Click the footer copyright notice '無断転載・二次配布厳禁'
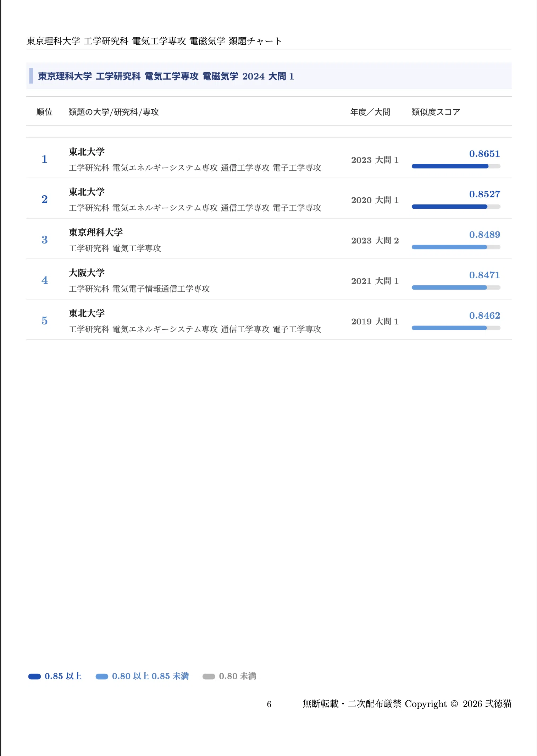This screenshot has height=756, width=537. (352, 704)
